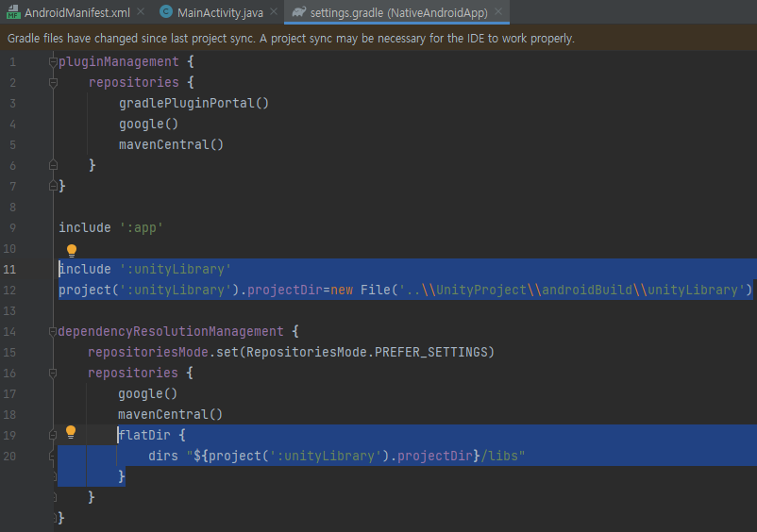Image resolution: width=757 pixels, height=532 pixels.
Task: Click line number 9 in the gutter
Action: tap(12, 227)
